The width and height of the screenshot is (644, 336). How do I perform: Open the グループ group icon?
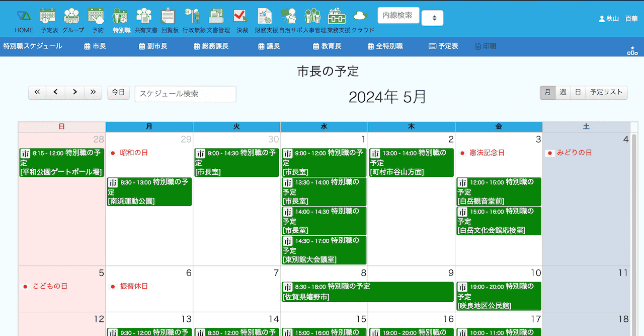(x=73, y=21)
